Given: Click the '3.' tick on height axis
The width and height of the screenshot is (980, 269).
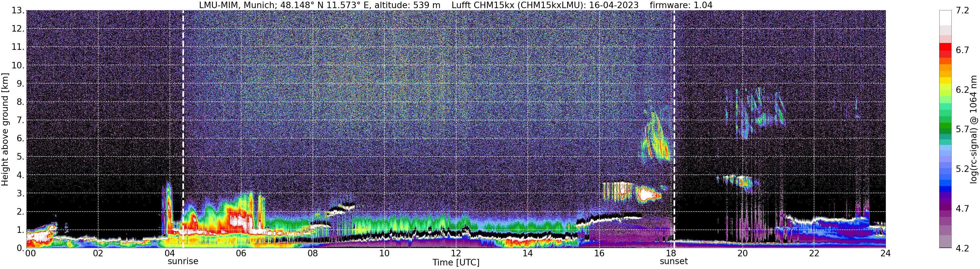Looking at the screenshot, I should point(20,193).
